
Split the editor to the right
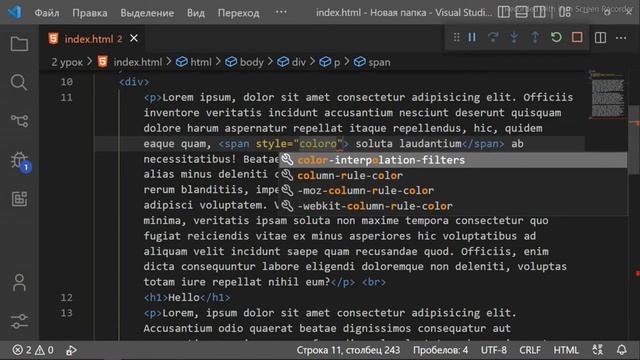(600, 38)
